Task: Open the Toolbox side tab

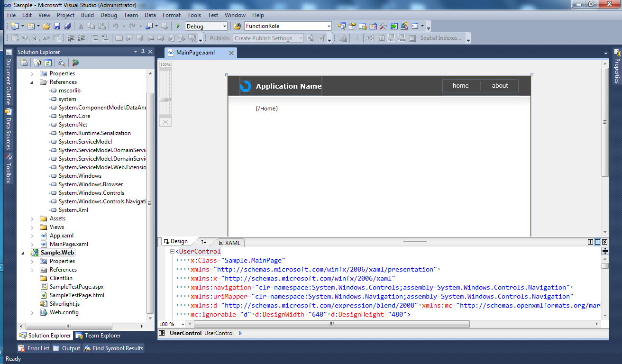Action: coord(8,168)
